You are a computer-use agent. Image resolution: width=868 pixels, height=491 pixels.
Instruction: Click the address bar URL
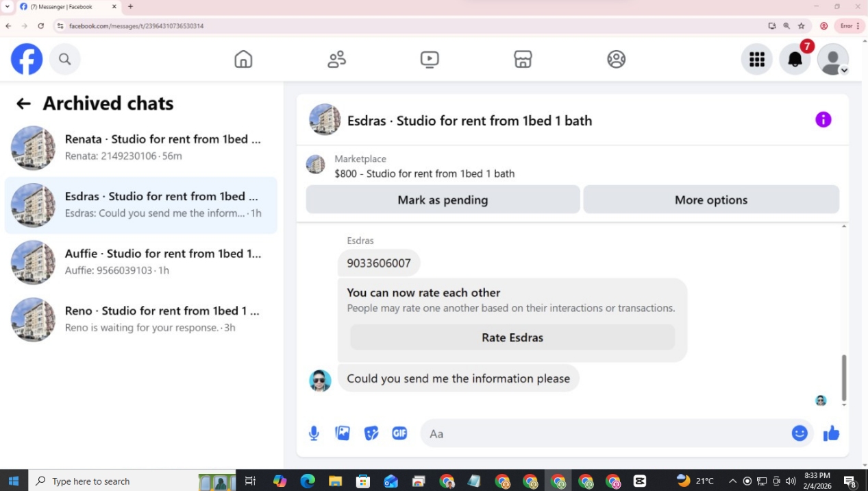pos(136,26)
